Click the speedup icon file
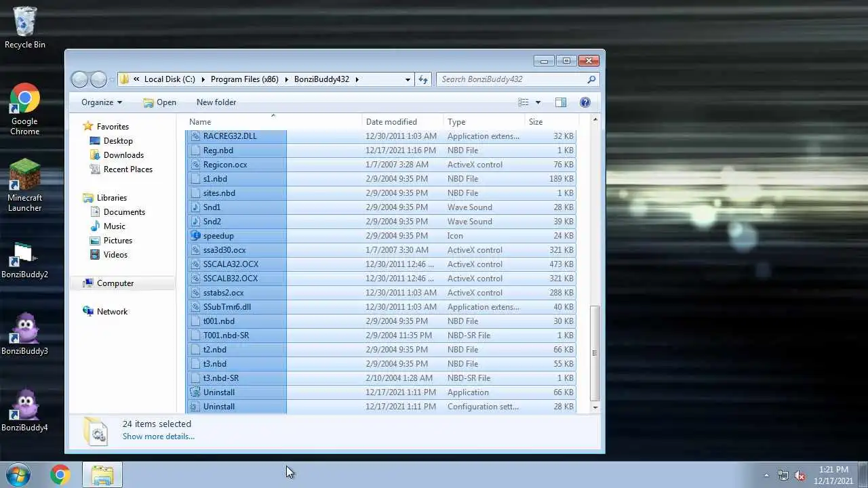Viewport: 868px width, 488px height. click(x=195, y=236)
